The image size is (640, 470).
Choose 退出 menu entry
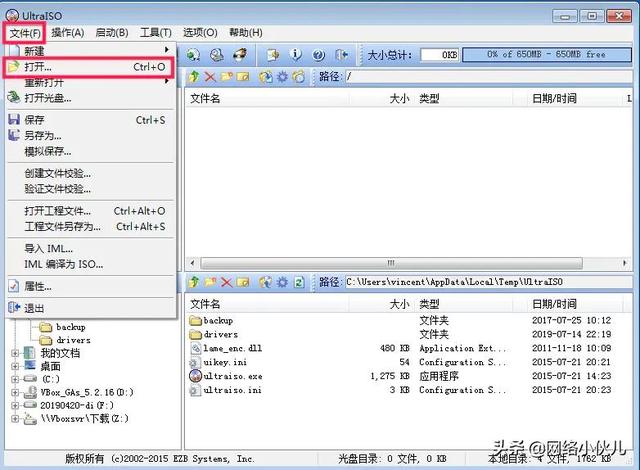[x=91, y=308]
